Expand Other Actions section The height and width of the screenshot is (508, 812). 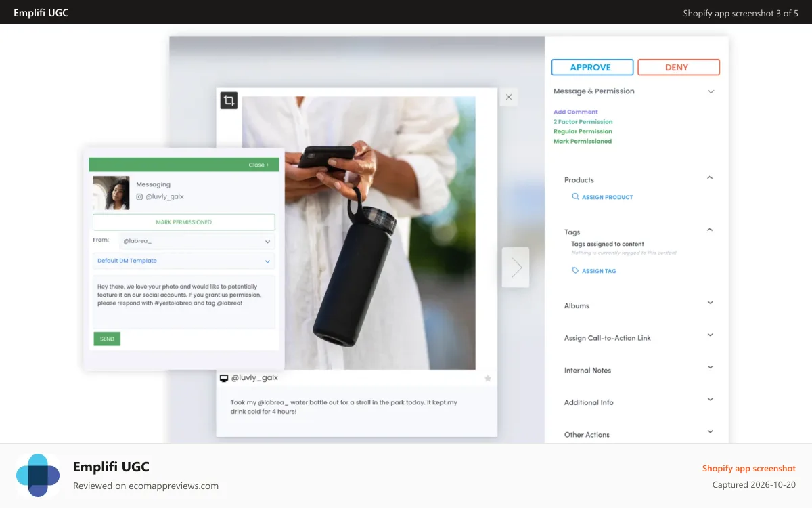(x=710, y=431)
